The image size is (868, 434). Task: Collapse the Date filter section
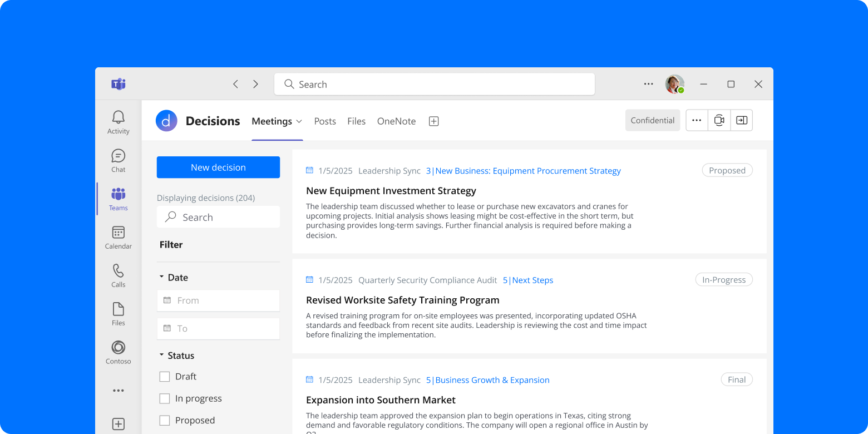coord(162,277)
